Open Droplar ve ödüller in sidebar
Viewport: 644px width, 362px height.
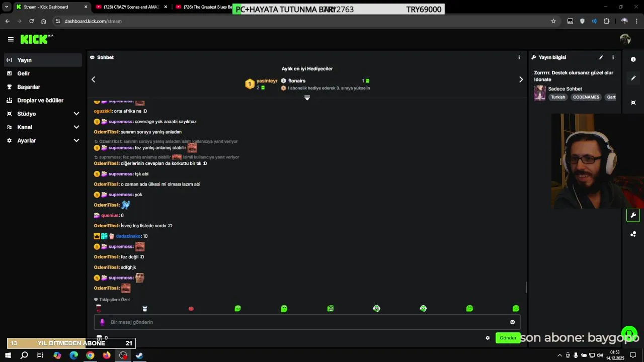tap(43, 101)
